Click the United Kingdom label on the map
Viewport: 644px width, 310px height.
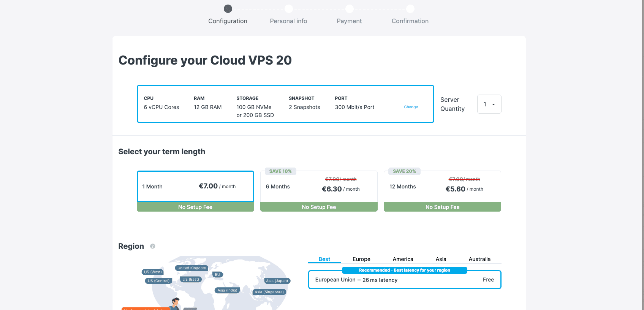[191, 268]
